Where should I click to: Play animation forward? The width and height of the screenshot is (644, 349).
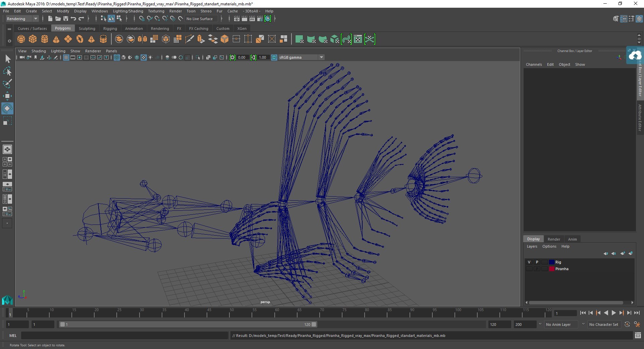coord(614,313)
